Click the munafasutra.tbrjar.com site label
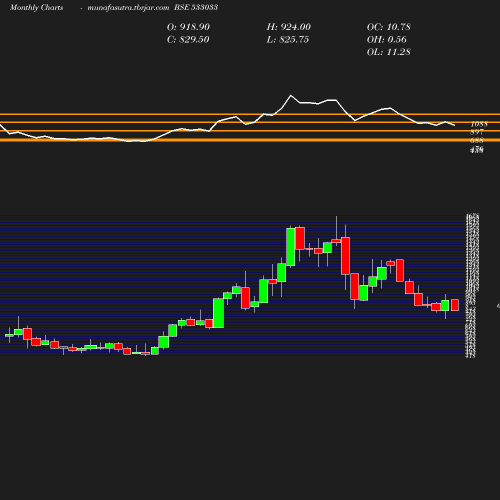Viewport: 500px width, 500px height. pyautogui.click(x=128, y=8)
